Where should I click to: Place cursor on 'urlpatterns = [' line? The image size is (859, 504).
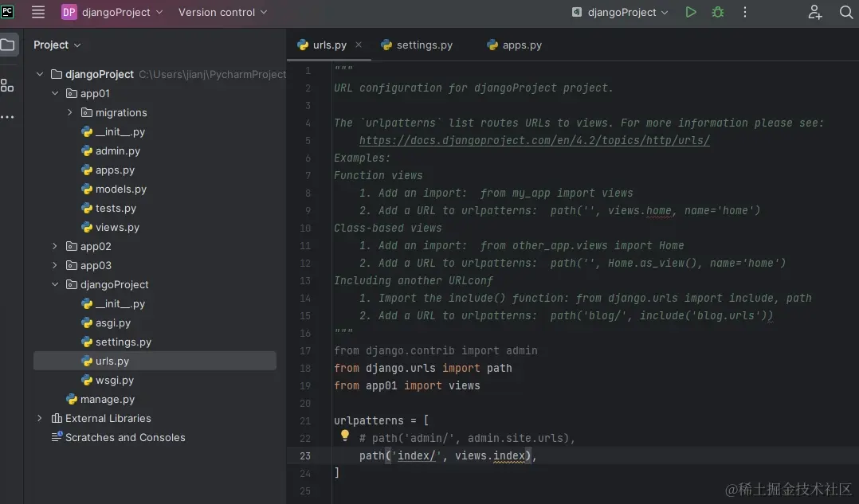coord(381,421)
